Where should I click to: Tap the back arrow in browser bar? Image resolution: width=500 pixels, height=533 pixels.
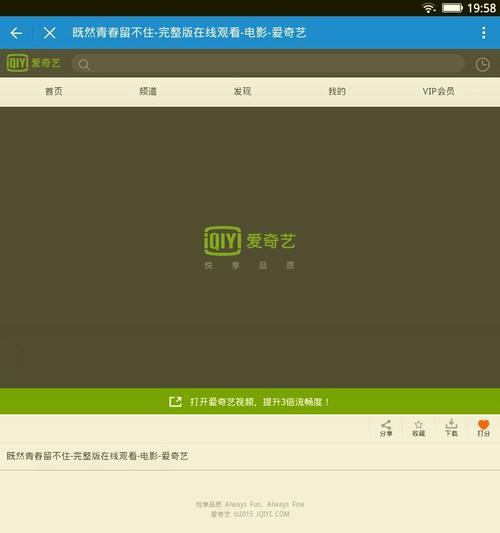coord(16,33)
